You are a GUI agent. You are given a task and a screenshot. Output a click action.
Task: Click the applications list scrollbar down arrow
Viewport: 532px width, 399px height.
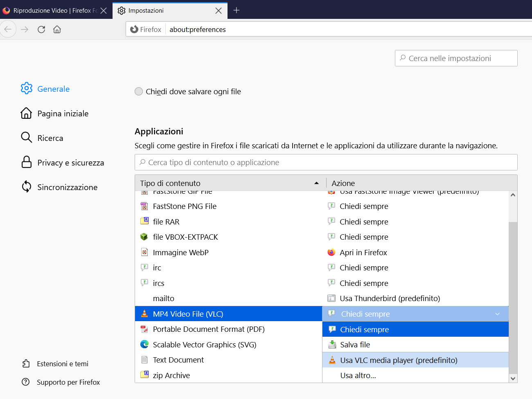[x=513, y=379]
